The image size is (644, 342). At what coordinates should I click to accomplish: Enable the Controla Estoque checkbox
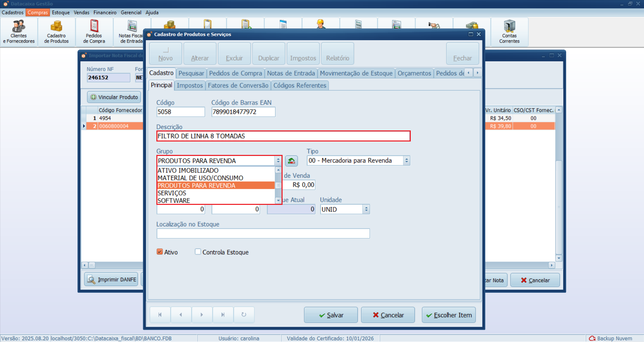click(198, 252)
